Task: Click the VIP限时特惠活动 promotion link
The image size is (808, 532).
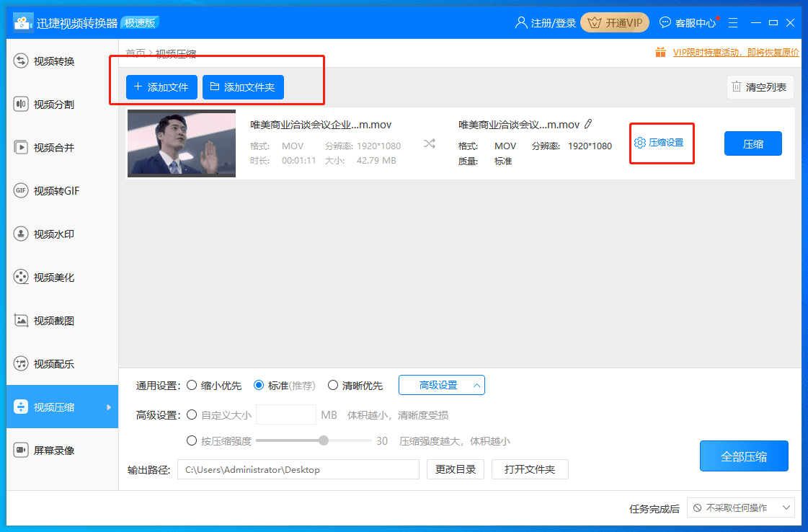Action: (x=736, y=53)
